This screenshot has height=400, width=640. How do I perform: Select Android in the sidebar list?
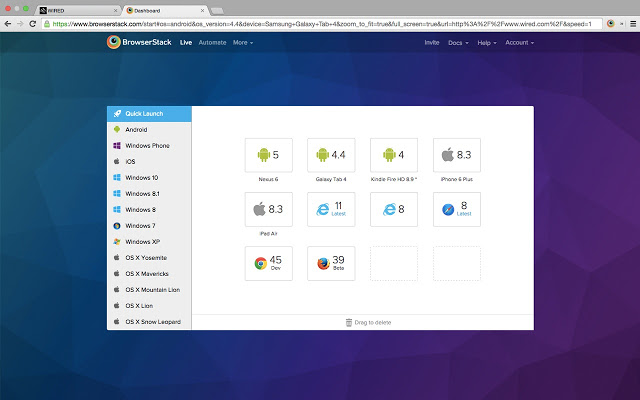149,129
